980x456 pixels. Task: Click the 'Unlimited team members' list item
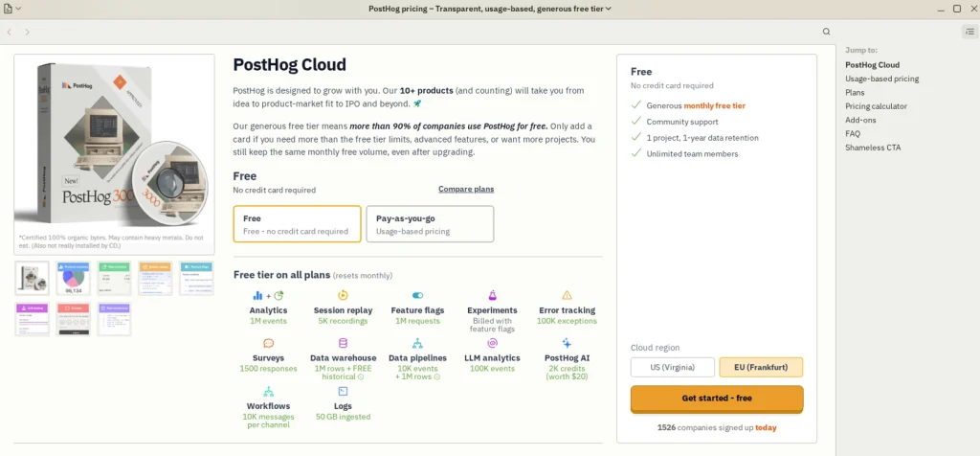tap(693, 154)
